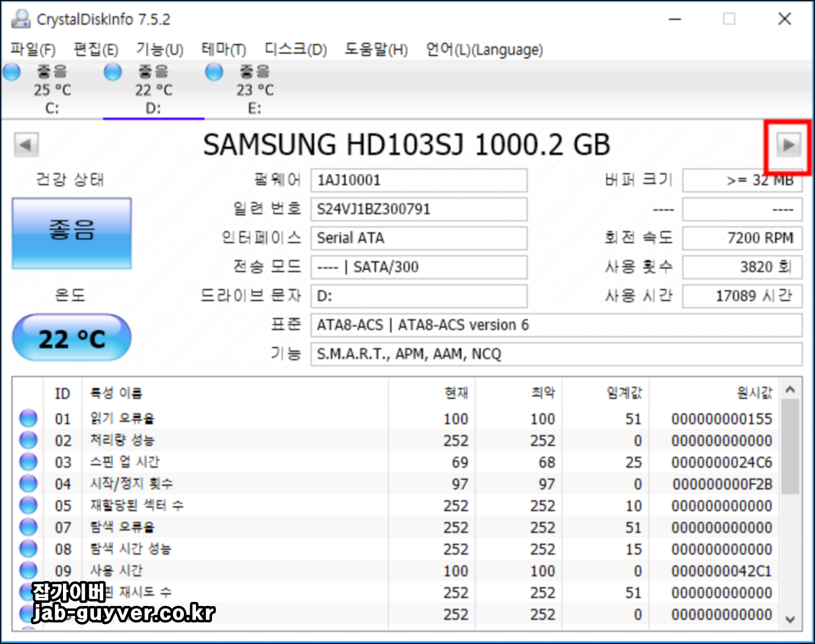The width and height of the screenshot is (815, 644).
Task: Click the status orb for attribute 04
Action: 28,484
